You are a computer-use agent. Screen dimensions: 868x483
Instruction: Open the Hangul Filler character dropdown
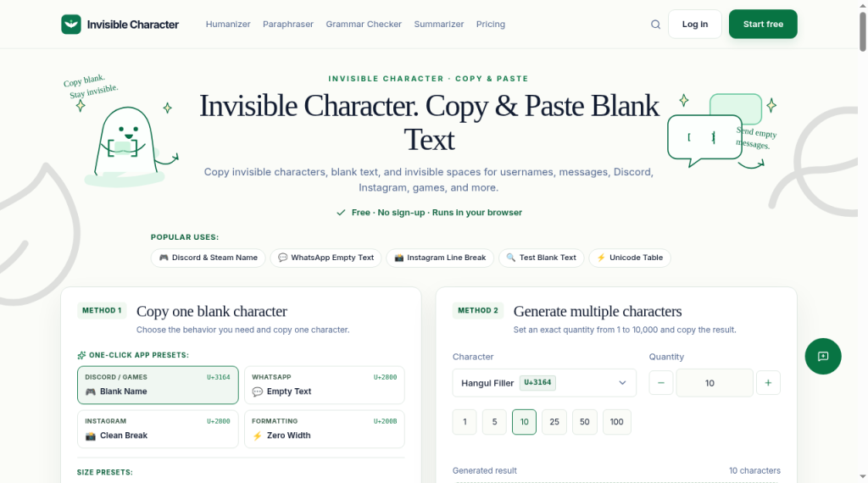coord(544,383)
